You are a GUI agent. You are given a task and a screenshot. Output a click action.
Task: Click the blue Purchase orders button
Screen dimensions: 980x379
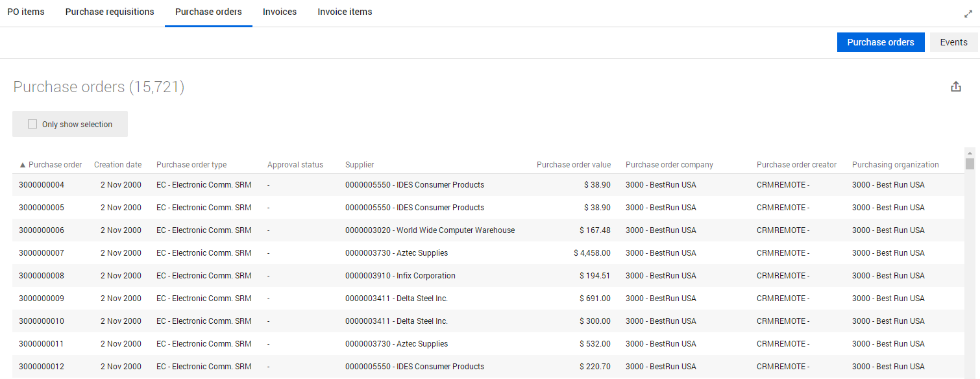pos(880,42)
